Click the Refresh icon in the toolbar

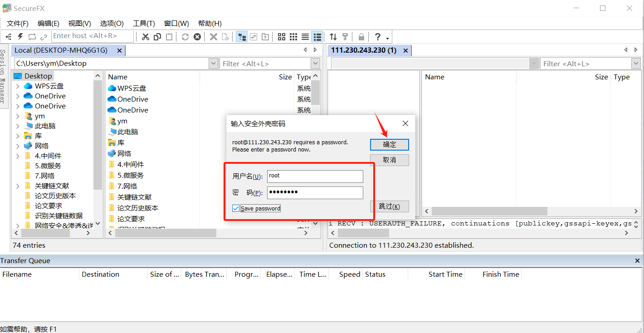point(185,36)
